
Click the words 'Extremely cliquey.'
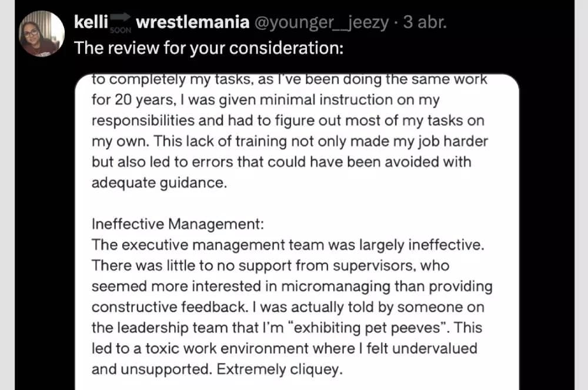(x=280, y=369)
